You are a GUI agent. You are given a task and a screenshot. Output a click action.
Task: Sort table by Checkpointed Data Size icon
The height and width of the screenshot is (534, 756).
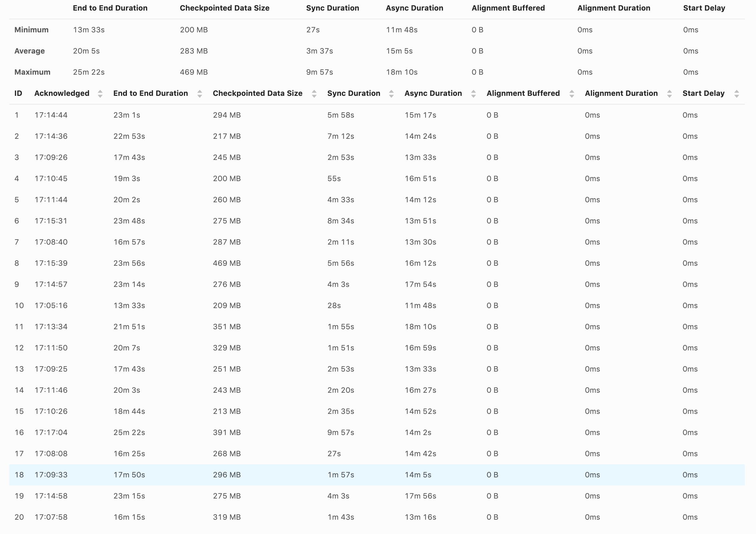[314, 94]
